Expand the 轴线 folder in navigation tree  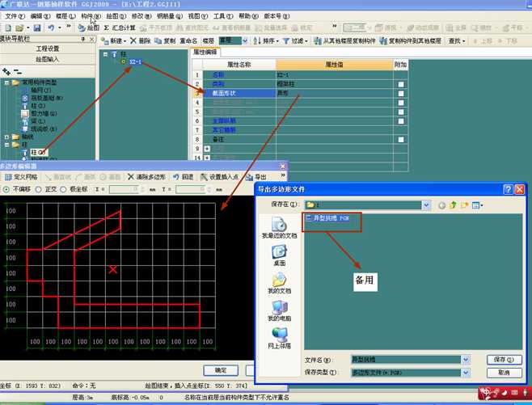click(x=6, y=137)
